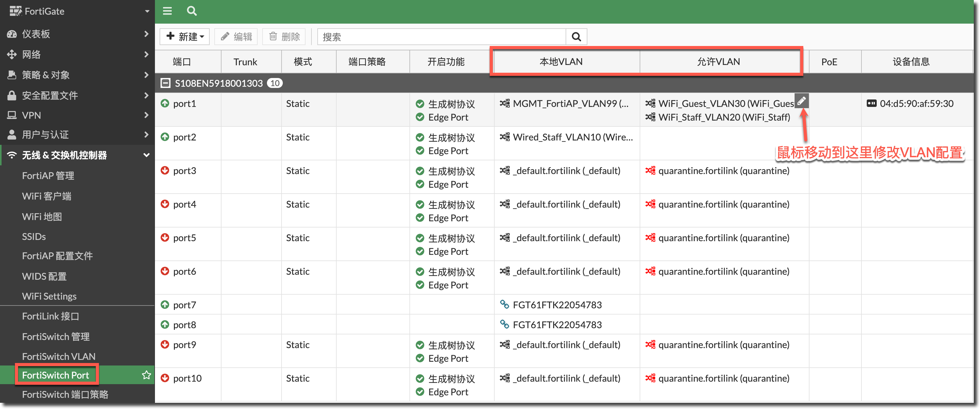Image resolution: width=980 pixels, height=409 pixels.
Task: Expand the VPN menu
Action: point(77,115)
